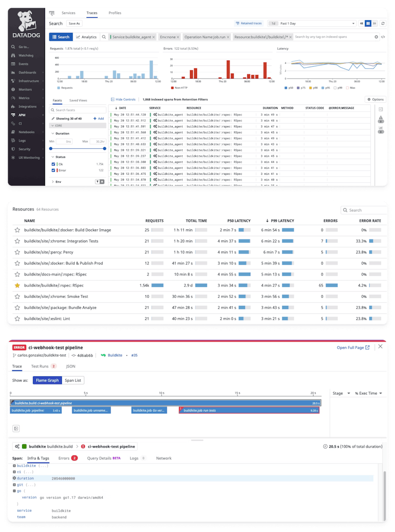
Task: Click the tags panel vertical scrollbar
Action: [x=384, y=495]
